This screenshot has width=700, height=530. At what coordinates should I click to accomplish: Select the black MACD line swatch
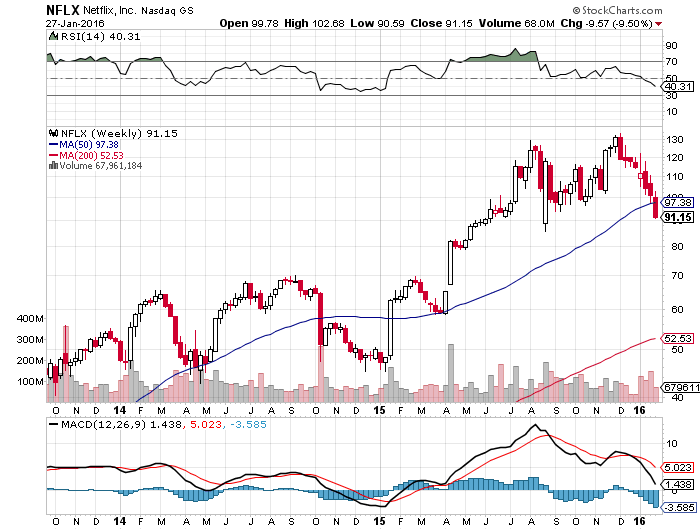[53, 425]
